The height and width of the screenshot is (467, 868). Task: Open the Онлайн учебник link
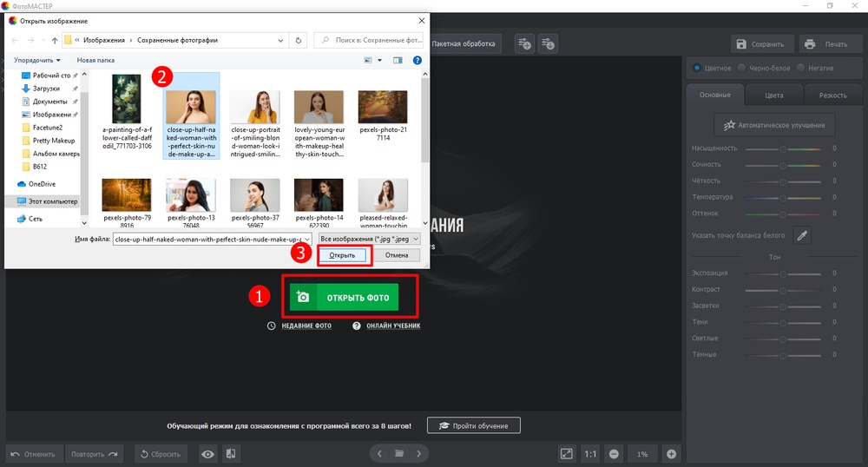(x=393, y=326)
